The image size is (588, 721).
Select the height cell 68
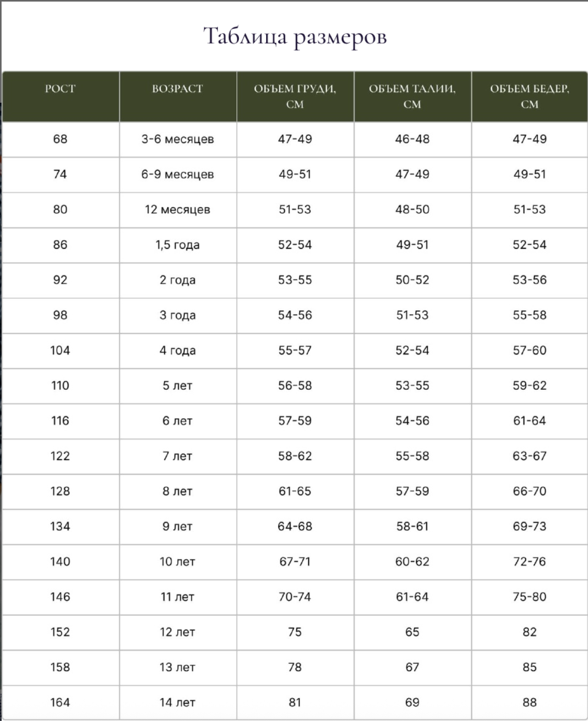60,139
